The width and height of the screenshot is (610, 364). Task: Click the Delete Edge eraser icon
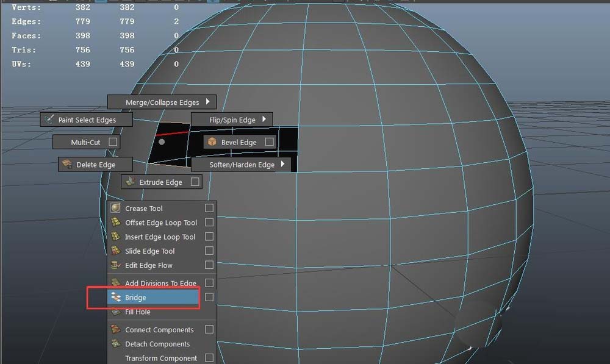[x=67, y=164]
